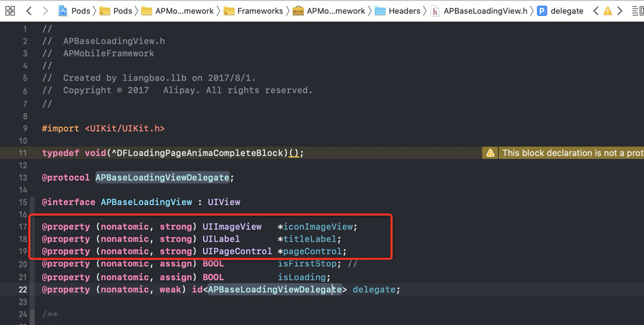The height and width of the screenshot is (325, 644).
Task: Open the Frameworks breadcrumb menu
Action: point(253,11)
